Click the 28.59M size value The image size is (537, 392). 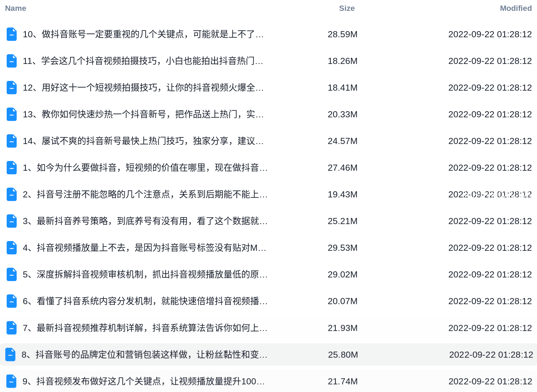point(342,34)
